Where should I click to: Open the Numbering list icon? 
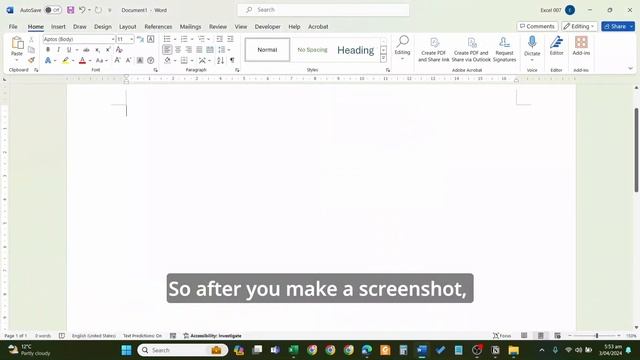184,39
